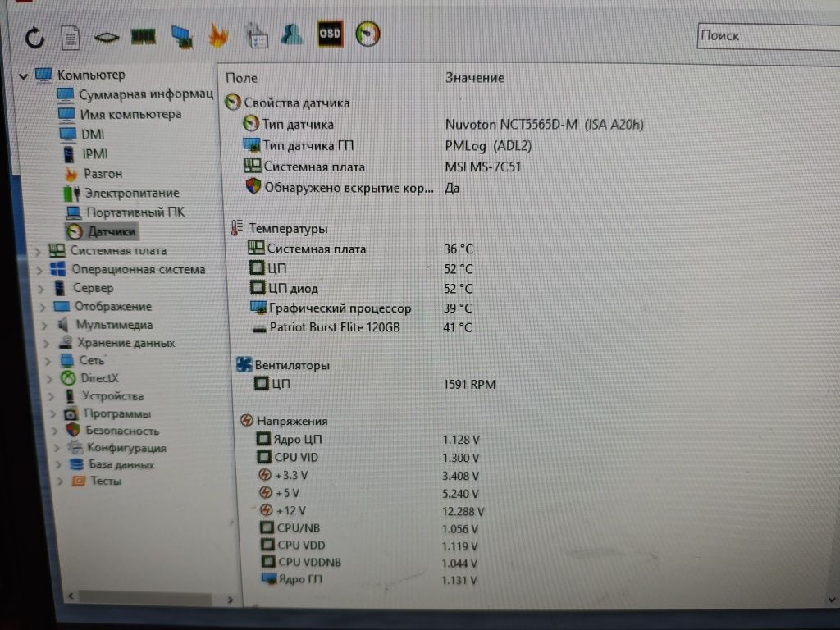Open the report wizard clipboard icon

256,35
